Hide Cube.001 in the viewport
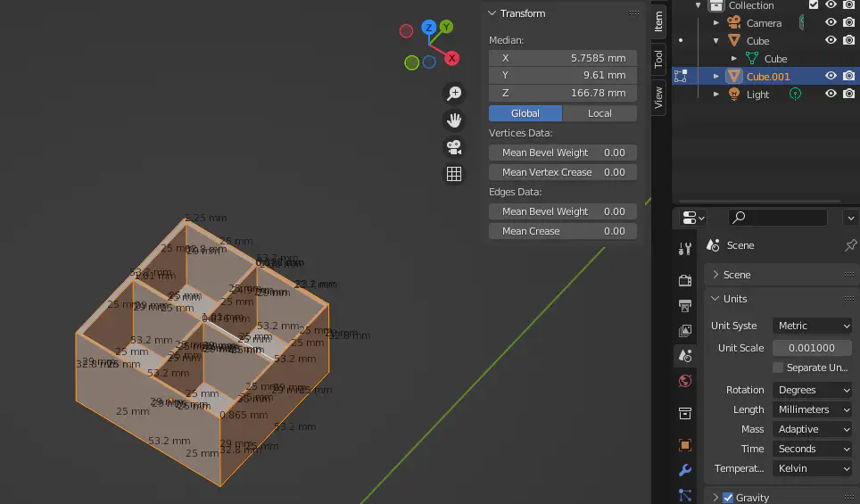The image size is (860, 504). 831,77
